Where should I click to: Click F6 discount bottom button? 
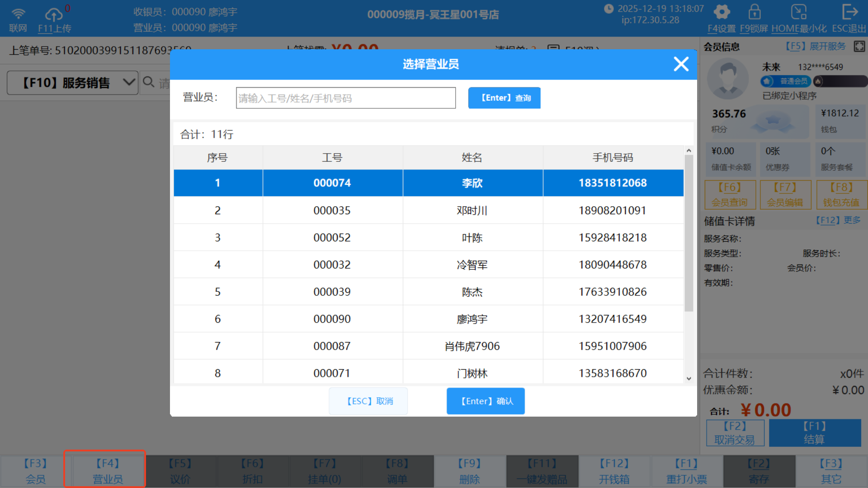point(252,471)
